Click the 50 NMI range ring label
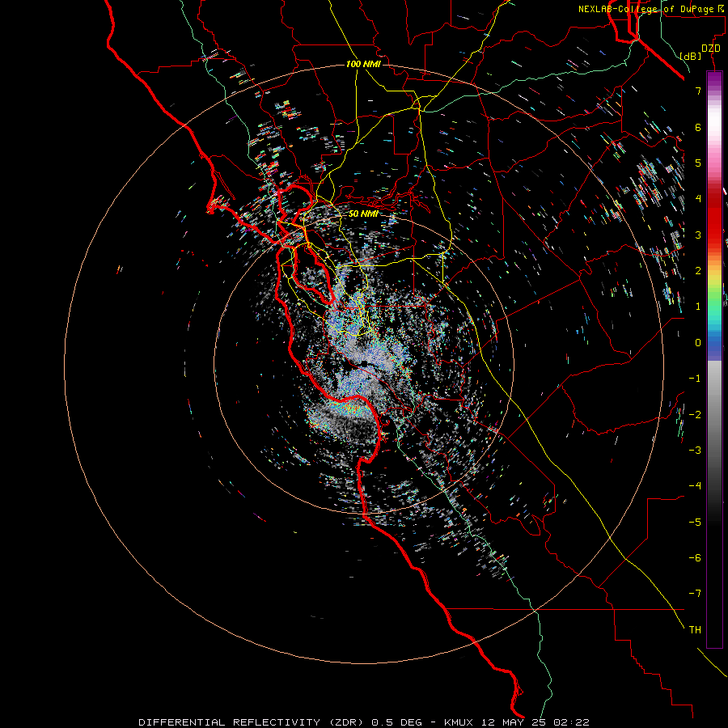This screenshot has height=728, width=728. coord(363,214)
